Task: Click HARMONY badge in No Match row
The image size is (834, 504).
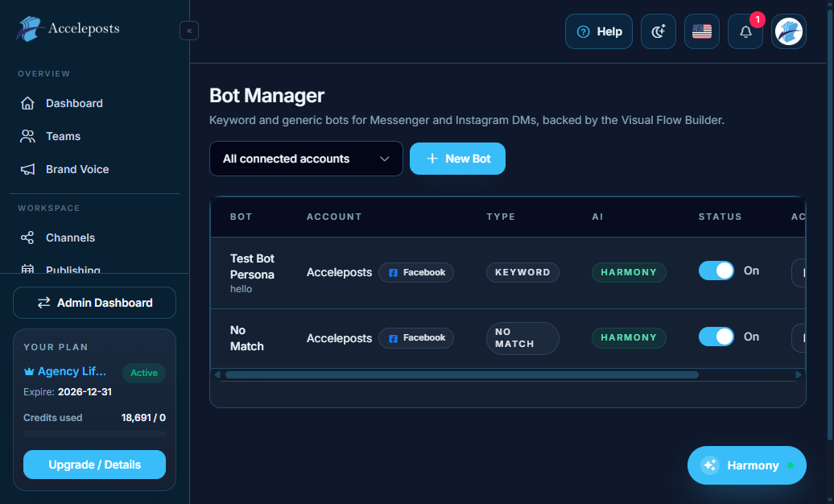Action: click(629, 338)
